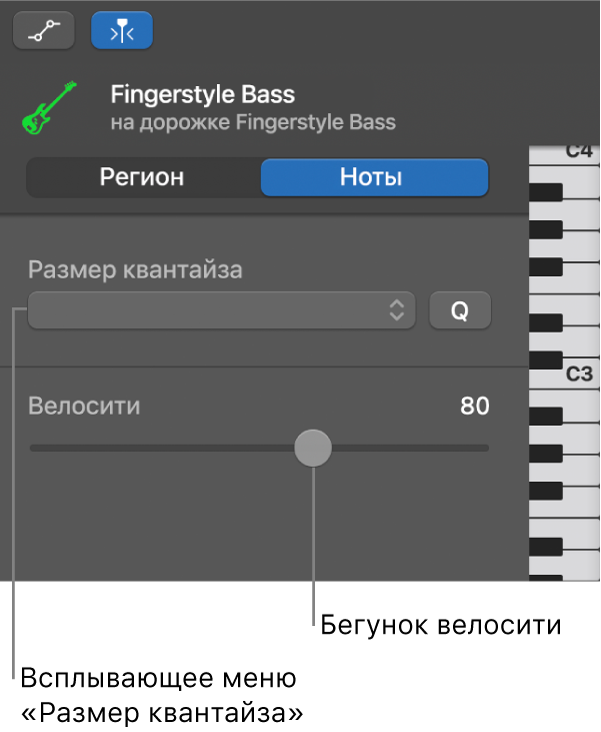Select the Ноты tab
This screenshot has height=732, width=601.
(372, 178)
